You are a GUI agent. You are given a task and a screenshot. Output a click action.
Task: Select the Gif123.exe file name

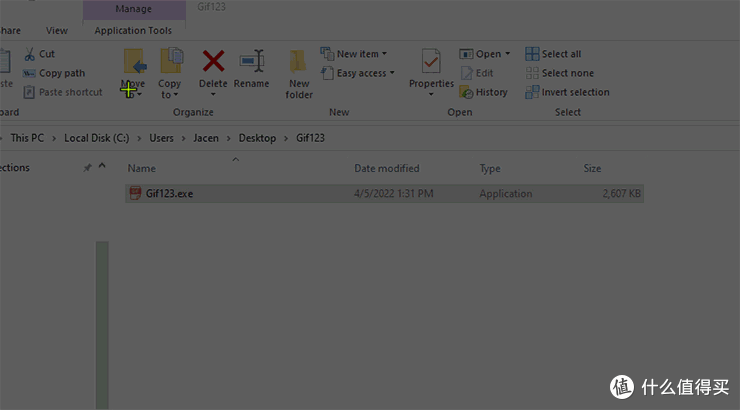point(169,193)
